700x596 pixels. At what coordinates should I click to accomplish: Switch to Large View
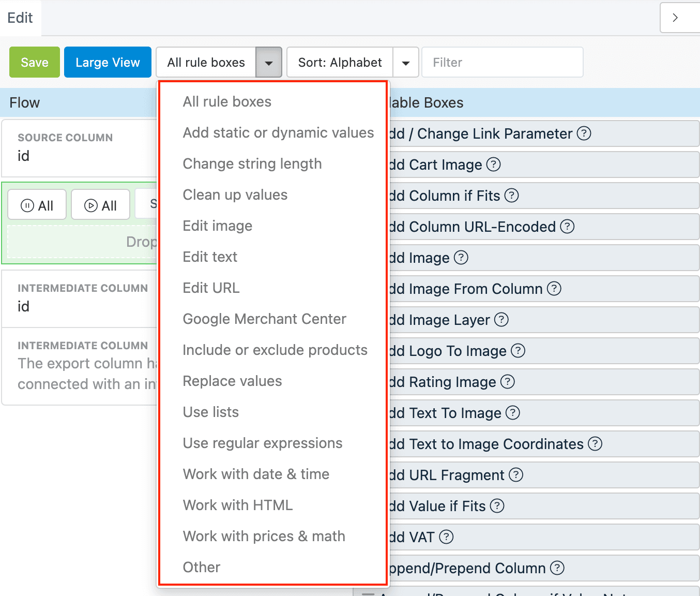[x=108, y=63]
